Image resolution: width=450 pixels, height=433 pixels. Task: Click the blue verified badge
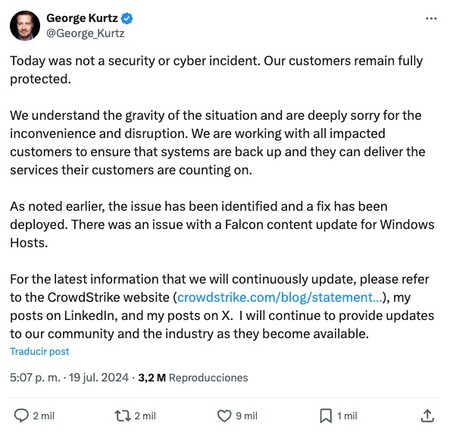(x=127, y=18)
